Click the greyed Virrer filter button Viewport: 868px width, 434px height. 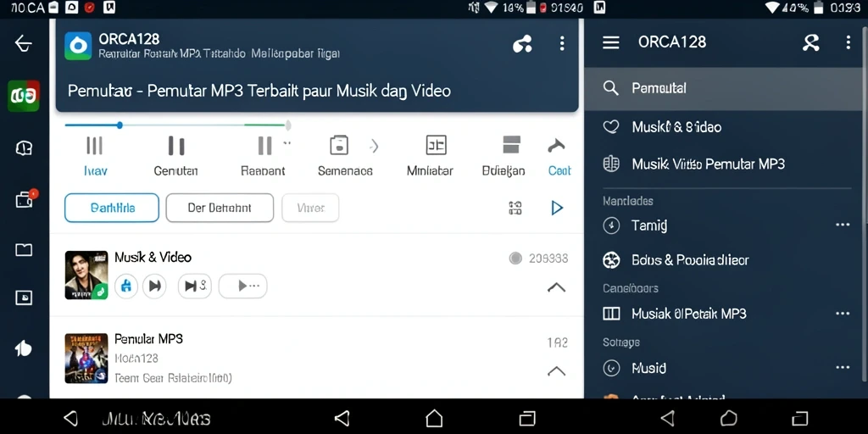pos(310,209)
